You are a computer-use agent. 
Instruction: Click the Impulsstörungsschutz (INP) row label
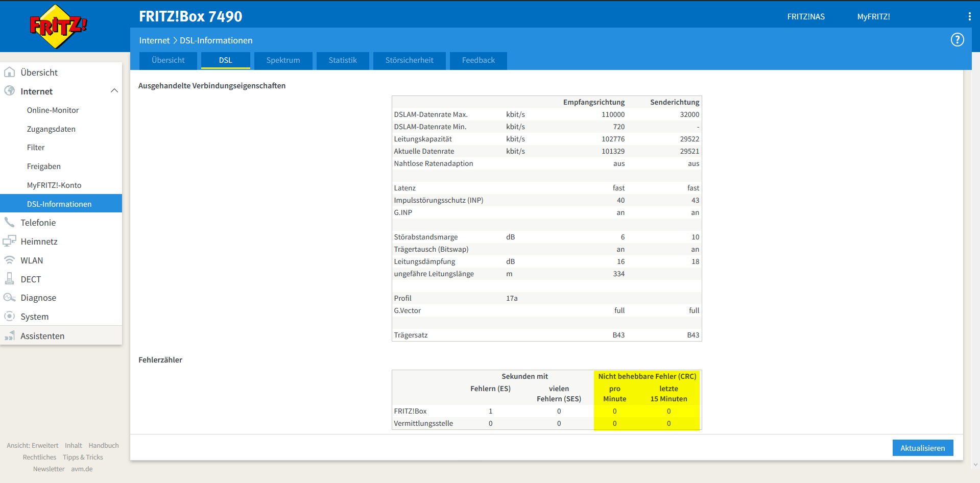click(x=439, y=200)
